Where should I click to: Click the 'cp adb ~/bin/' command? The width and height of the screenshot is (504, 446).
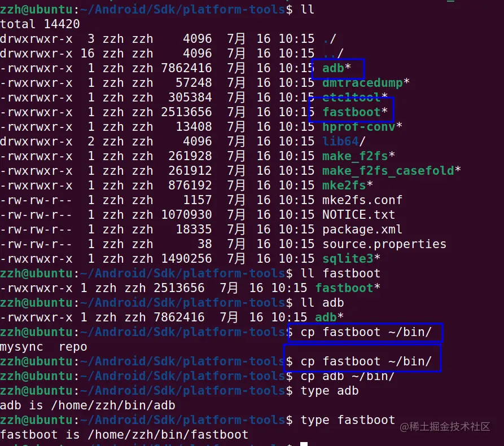coord(348,376)
